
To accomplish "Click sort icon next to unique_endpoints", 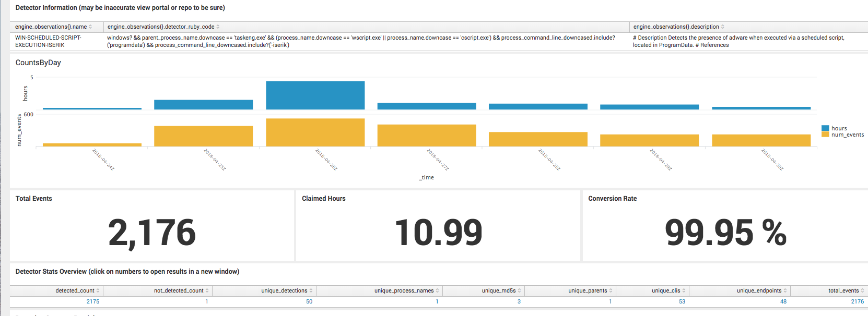I will tap(785, 290).
